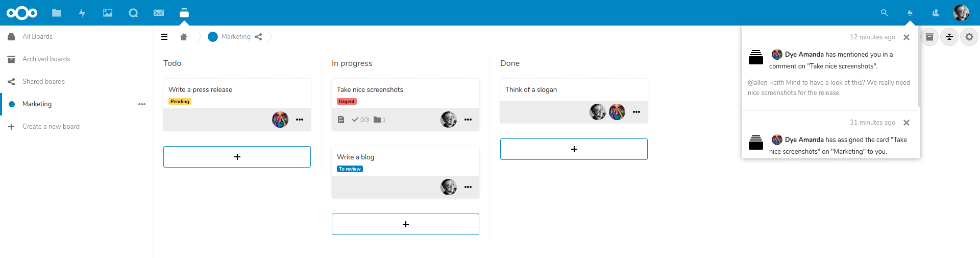Toggle the navigation sidebar hamburger

click(x=164, y=37)
